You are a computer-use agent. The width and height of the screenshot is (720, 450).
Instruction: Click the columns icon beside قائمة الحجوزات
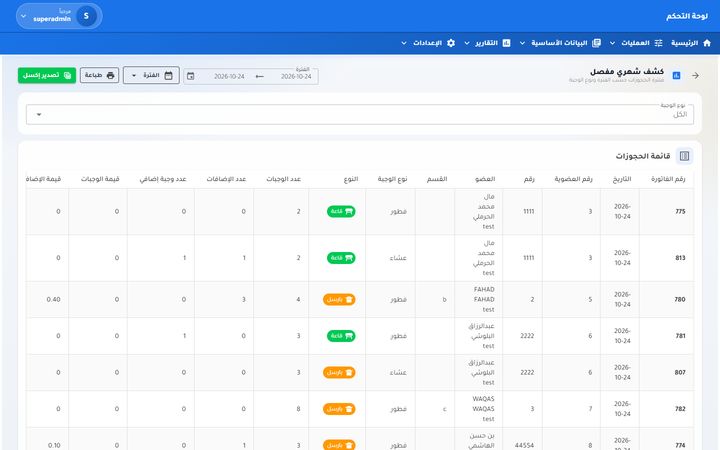click(685, 156)
